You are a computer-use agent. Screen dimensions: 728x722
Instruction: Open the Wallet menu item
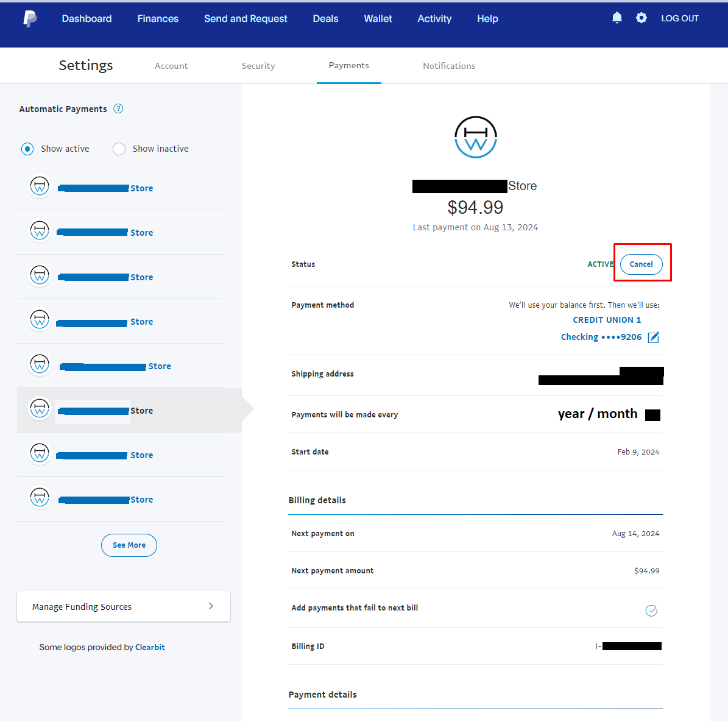pyautogui.click(x=378, y=18)
